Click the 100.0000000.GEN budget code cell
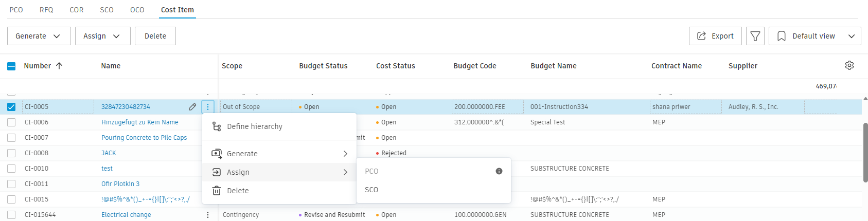The width and height of the screenshot is (868, 221). [x=480, y=215]
